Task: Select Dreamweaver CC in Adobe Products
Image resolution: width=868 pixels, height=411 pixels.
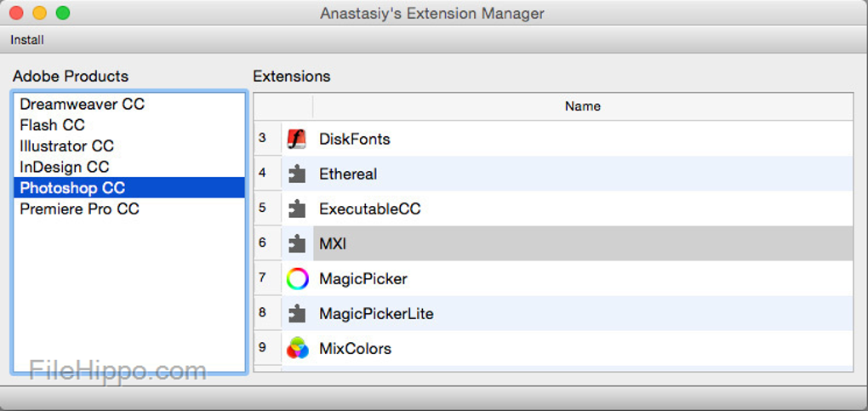Action: click(x=129, y=104)
